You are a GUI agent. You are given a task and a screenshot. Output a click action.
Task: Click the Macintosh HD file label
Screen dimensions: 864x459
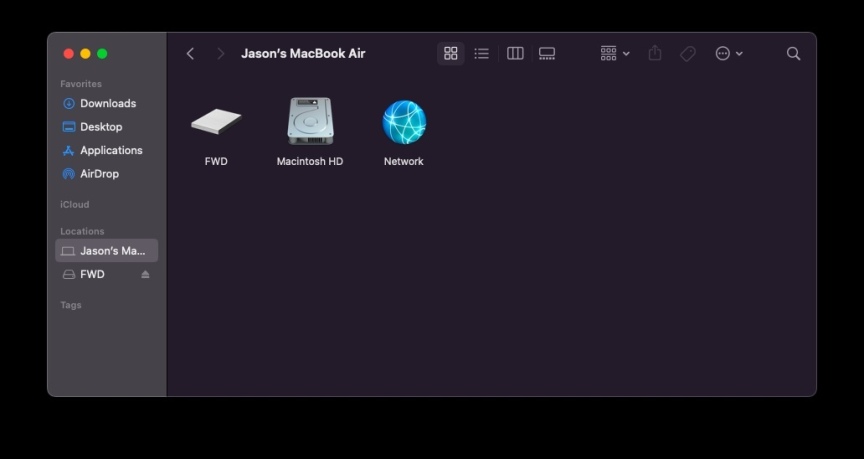pos(310,161)
